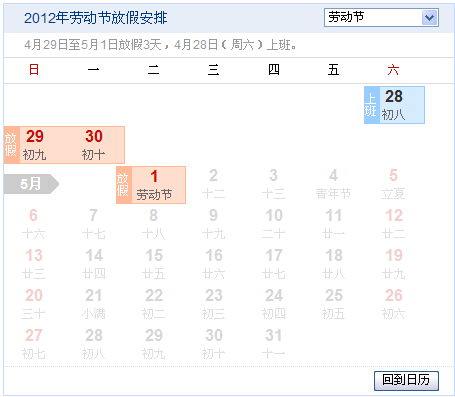Select May 5 立夏 date
This screenshot has height=397, width=455.
click(x=393, y=184)
